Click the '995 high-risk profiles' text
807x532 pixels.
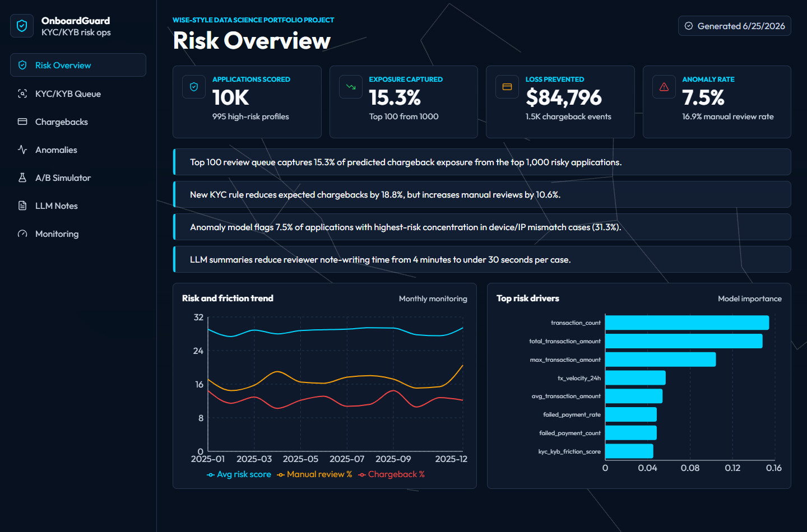pyautogui.click(x=251, y=116)
